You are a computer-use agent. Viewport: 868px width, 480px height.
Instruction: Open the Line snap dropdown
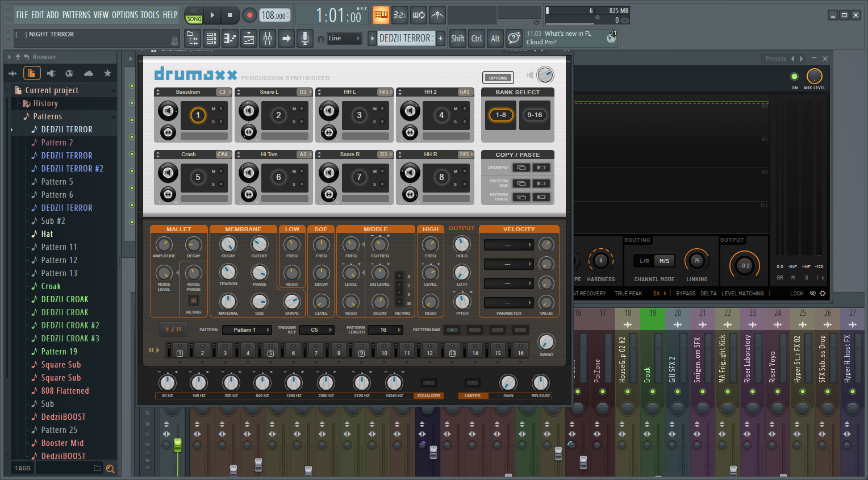pos(344,39)
